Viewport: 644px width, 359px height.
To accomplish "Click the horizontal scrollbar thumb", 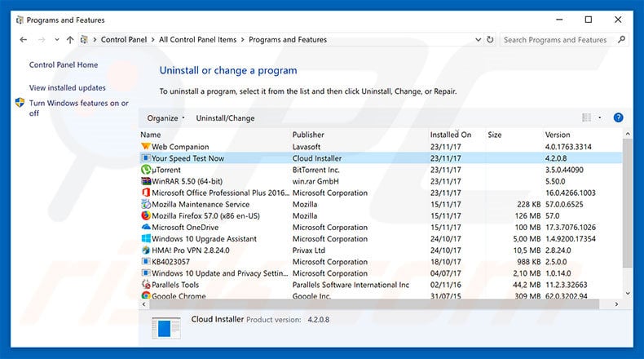I will pyautogui.click(x=374, y=304).
